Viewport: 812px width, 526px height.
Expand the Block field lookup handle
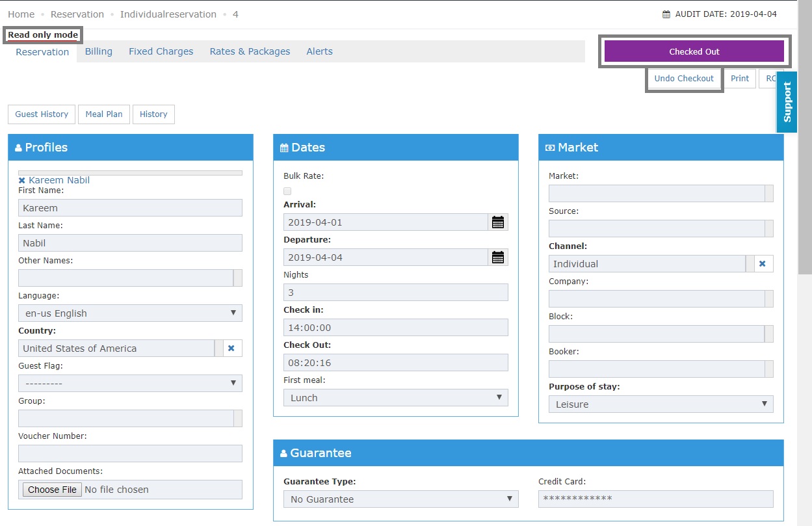click(x=769, y=334)
